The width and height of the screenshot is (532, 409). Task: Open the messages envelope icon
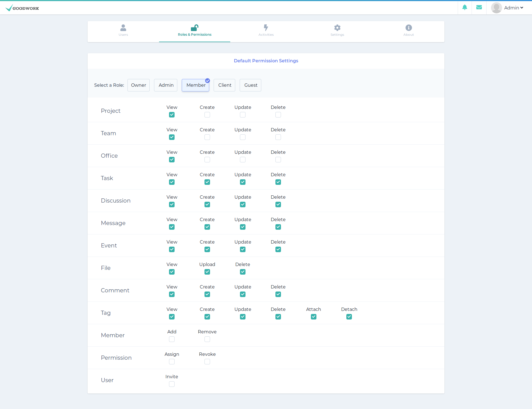[479, 7]
